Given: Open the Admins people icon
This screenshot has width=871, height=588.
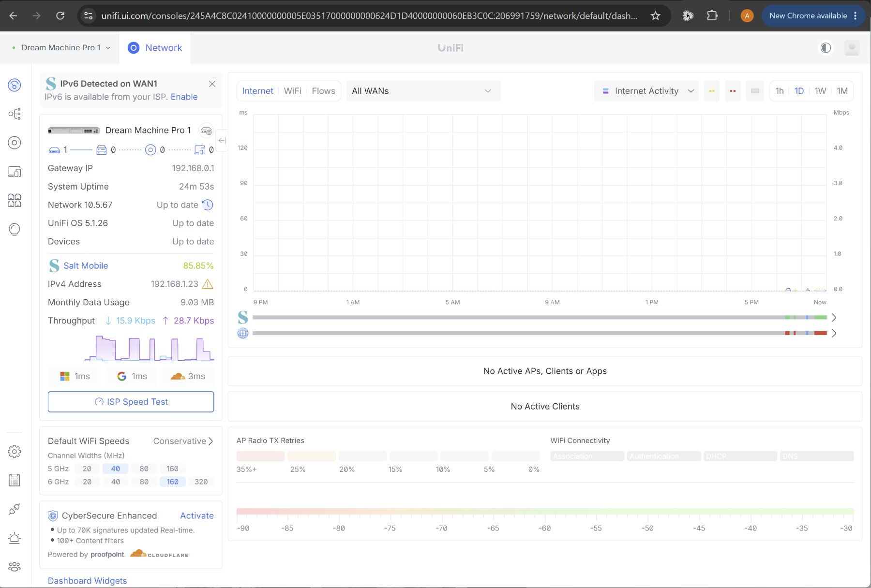Looking at the screenshot, I should [15, 567].
